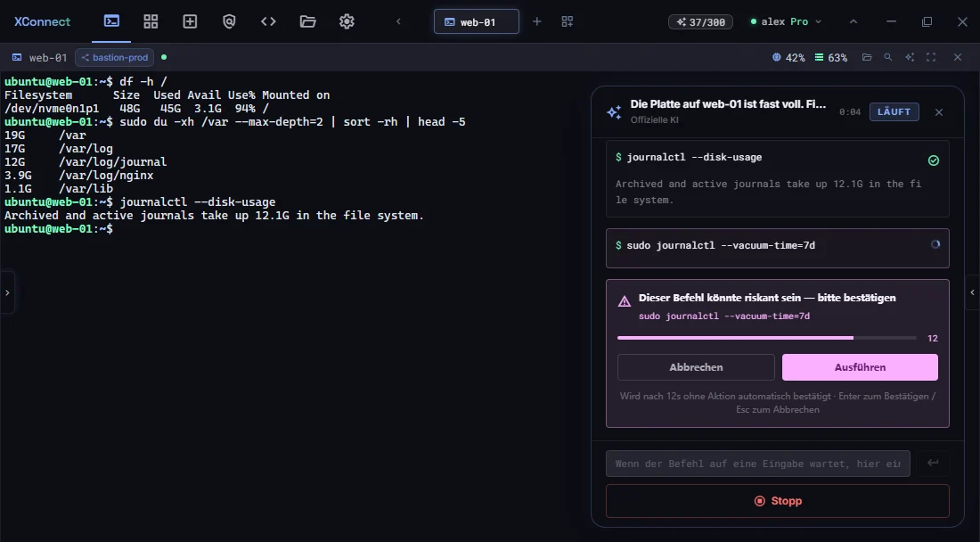The width and height of the screenshot is (980, 542).
Task: Click the LÄUFT status badge
Action: click(x=894, y=112)
